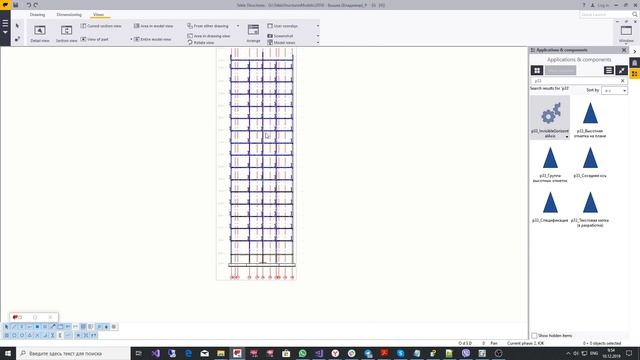This screenshot has width=640, height=360.
Task: Click the Model views command
Action: point(281,42)
